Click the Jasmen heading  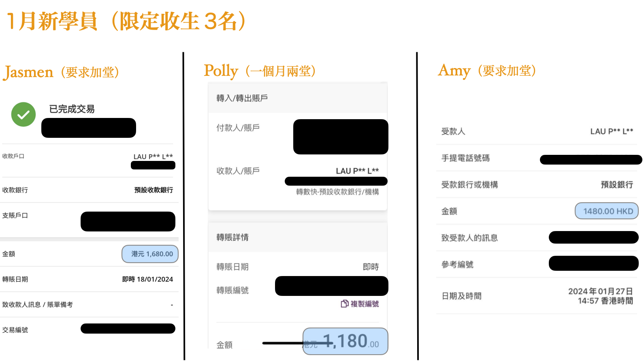tap(28, 72)
